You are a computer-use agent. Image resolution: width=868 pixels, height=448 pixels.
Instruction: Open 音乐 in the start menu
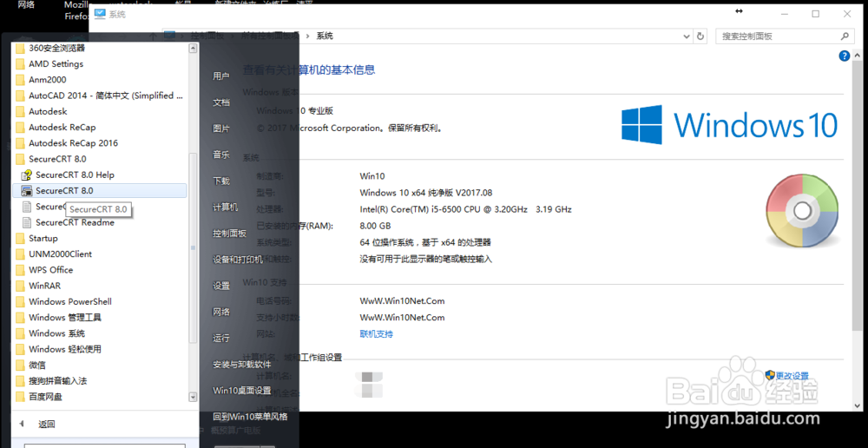click(220, 155)
